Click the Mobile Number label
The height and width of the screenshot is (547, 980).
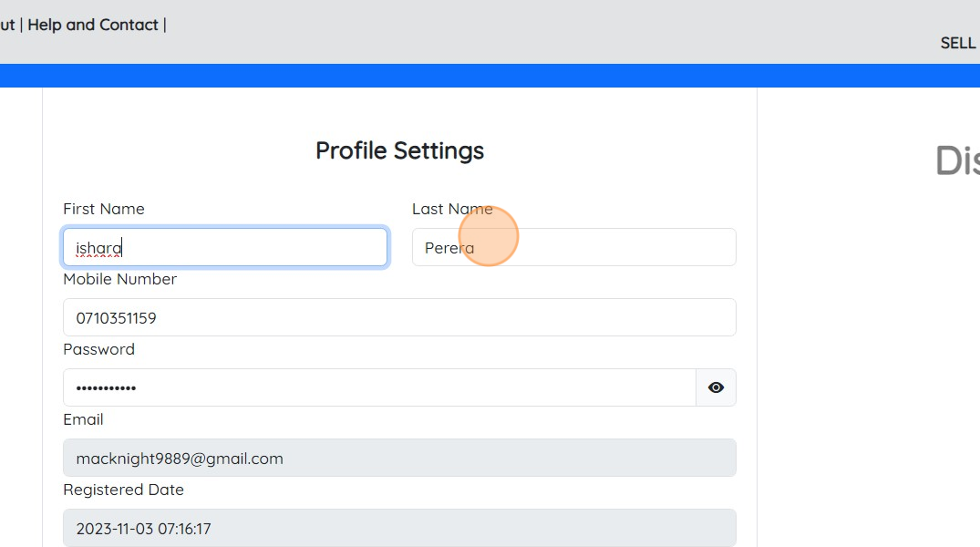[120, 279]
